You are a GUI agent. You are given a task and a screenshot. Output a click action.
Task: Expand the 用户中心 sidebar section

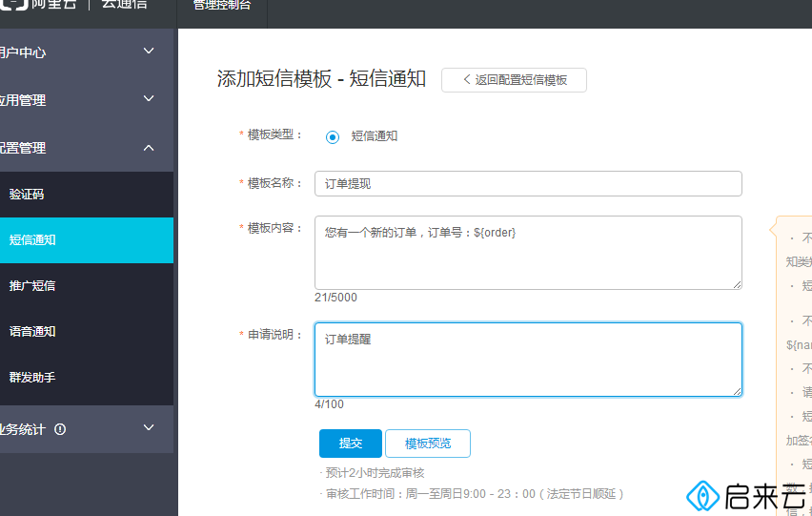(x=149, y=52)
